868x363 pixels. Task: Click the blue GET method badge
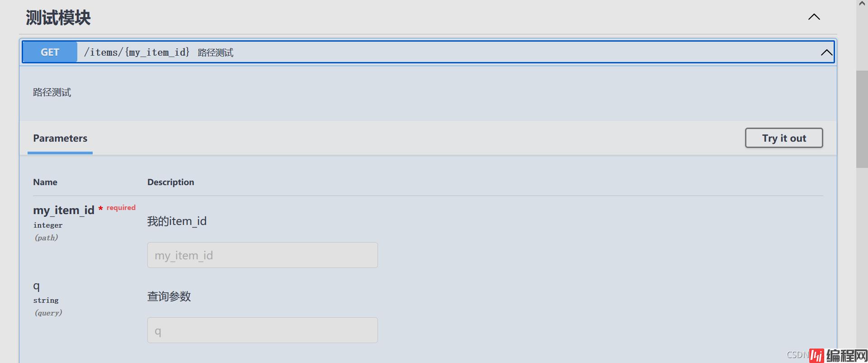[x=50, y=52]
